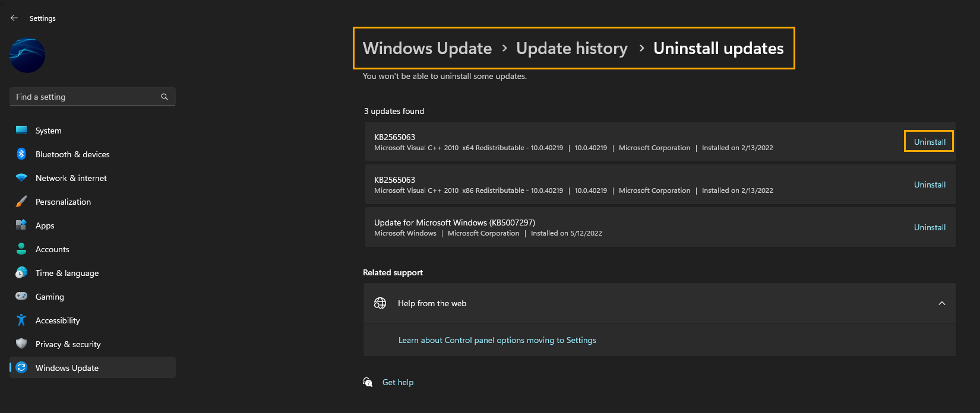
Task: Open System settings category
Action: coord(93,131)
